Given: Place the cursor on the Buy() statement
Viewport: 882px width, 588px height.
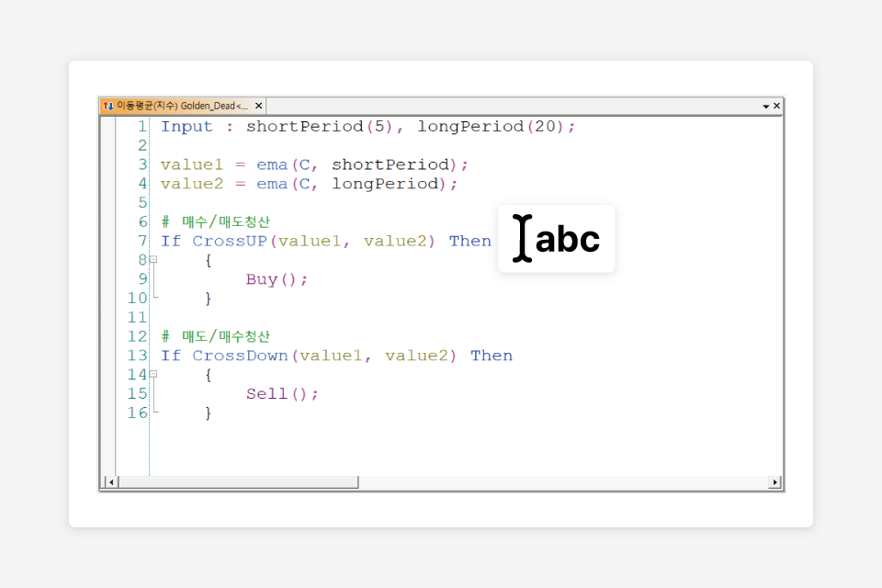Looking at the screenshot, I should coord(277,279).
